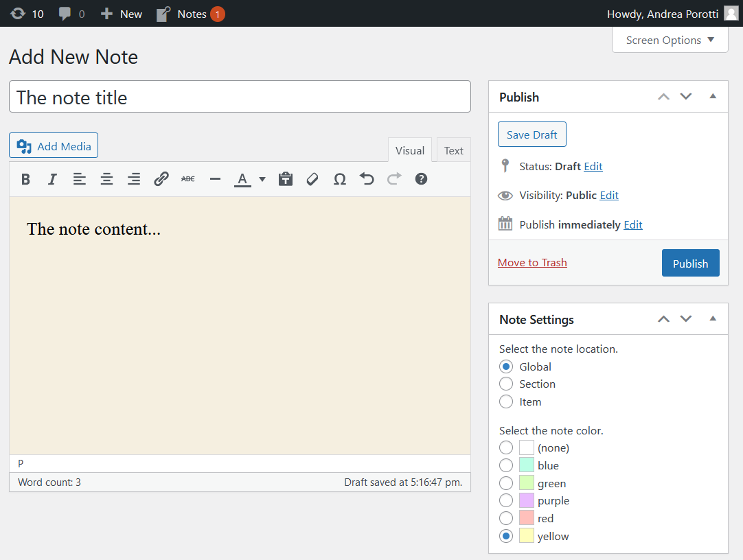The width and height of the screenshot is (743, 560).
Task: Expand the Screen Options panel
Action: (x=670, y=40)
